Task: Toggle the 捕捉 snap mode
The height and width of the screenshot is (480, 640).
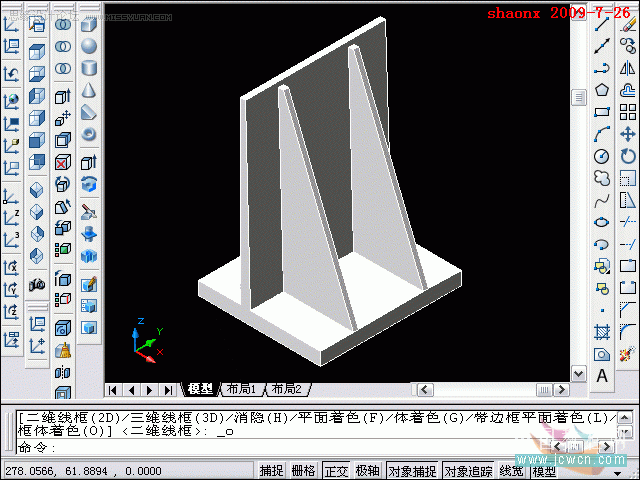Action: (x=271, y=471)
